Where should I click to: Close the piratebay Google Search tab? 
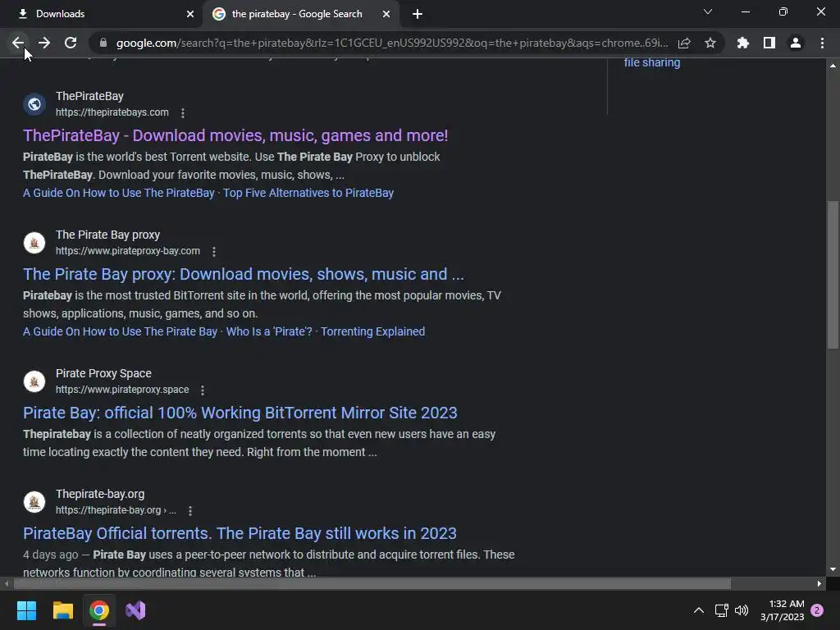(x=386, y=14)
